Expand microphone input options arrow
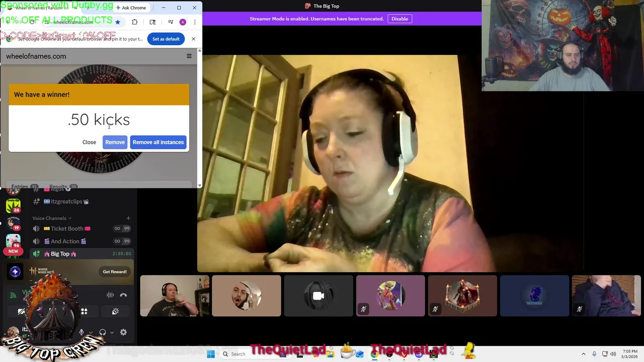Screen dimensions: 644x362 [x=90, y=332]
